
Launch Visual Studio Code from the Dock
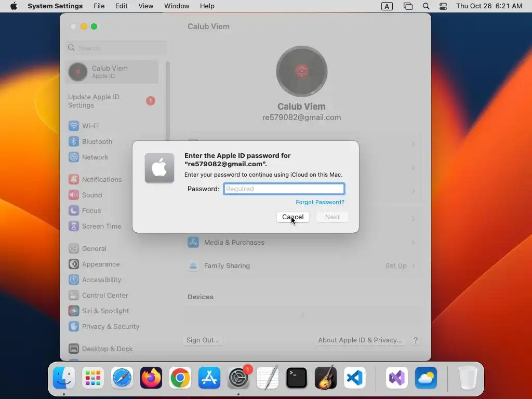coord(354,378)
